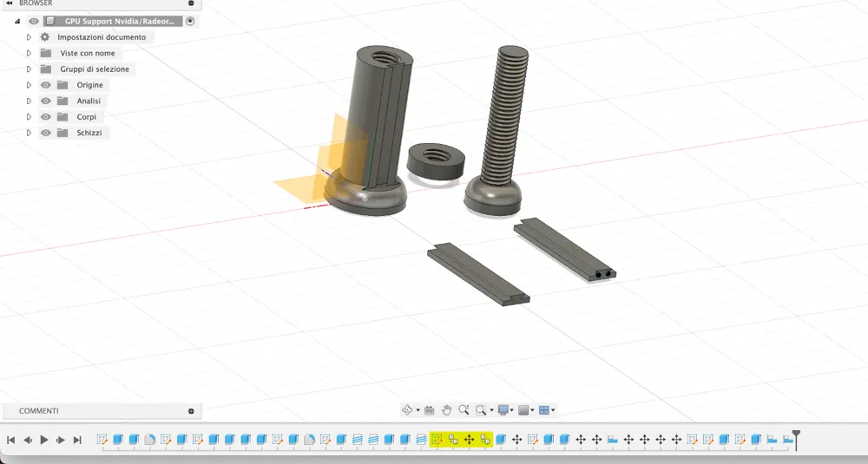868x464 pixels.
Task: Open Grid and Snaps icon
Action: coord(523,410)
